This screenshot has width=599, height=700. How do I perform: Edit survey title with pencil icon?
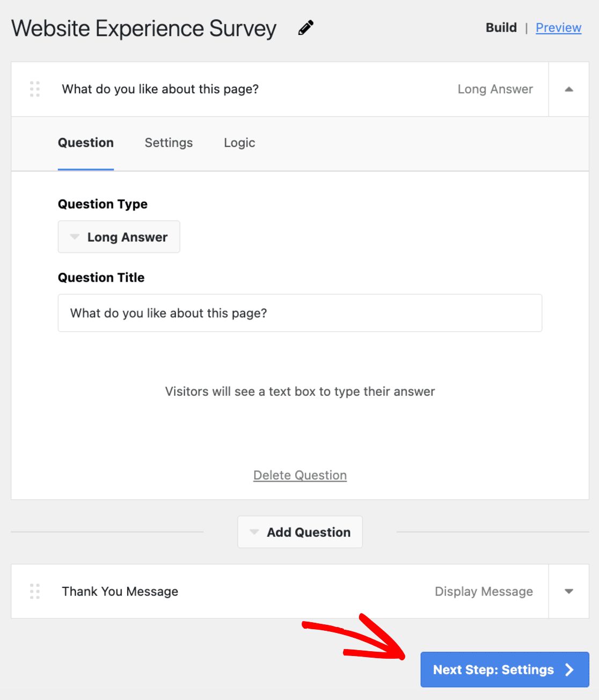click(x=306, y=28)
